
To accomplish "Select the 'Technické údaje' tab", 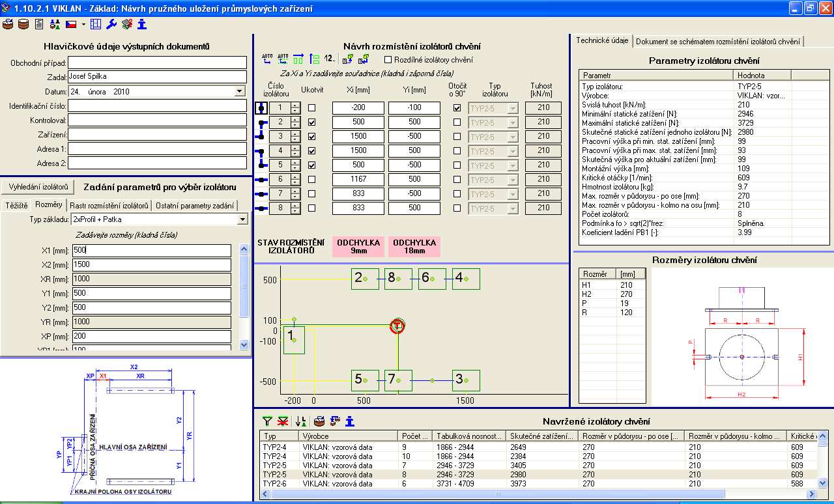I will [x=601, y=40].
